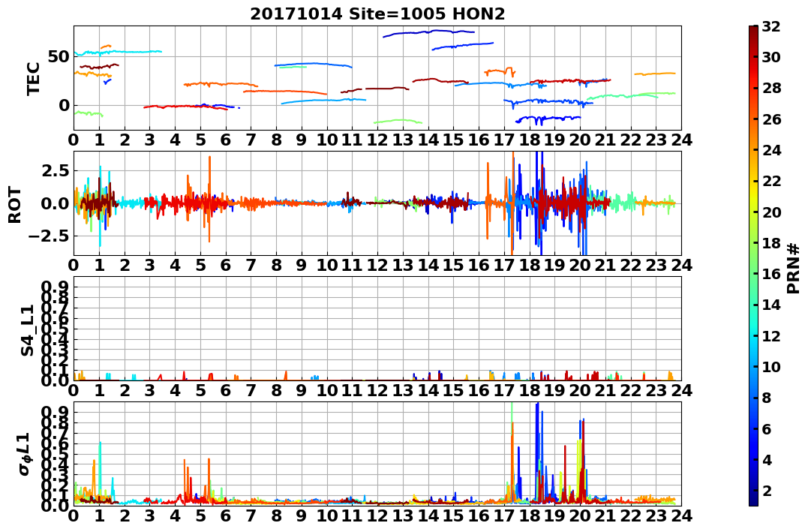Click the σφL1 plot panel area
This screenshot has height=532, width=808.
pyautogui.click(x=377, y=454)
